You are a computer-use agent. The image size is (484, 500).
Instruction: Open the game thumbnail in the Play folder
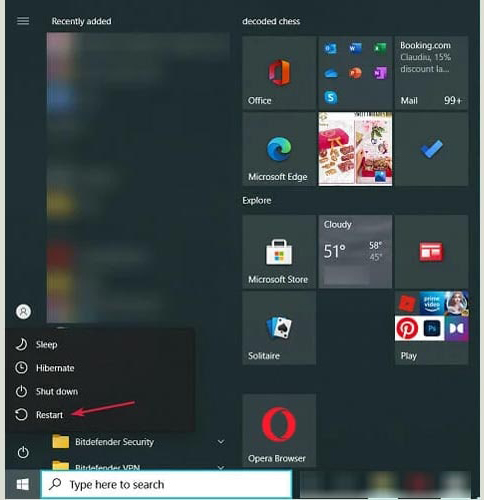[x=456, y=303]
